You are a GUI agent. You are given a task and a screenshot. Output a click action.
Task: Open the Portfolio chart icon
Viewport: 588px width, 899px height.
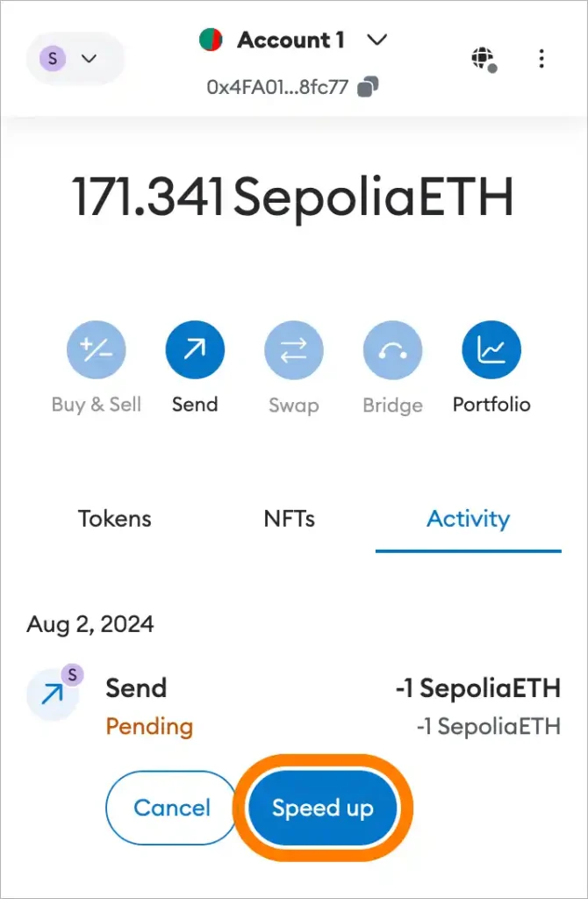(491, 351)
